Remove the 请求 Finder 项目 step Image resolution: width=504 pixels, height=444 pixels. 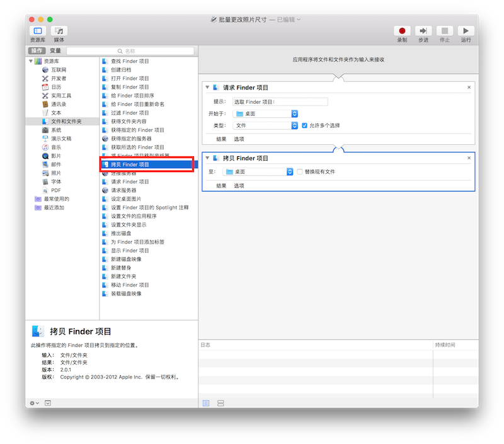469,87
